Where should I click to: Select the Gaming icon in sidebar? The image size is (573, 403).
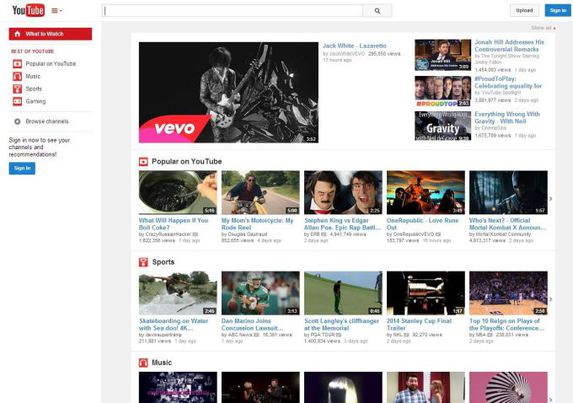pyautogui.click(x=17, y=101)
